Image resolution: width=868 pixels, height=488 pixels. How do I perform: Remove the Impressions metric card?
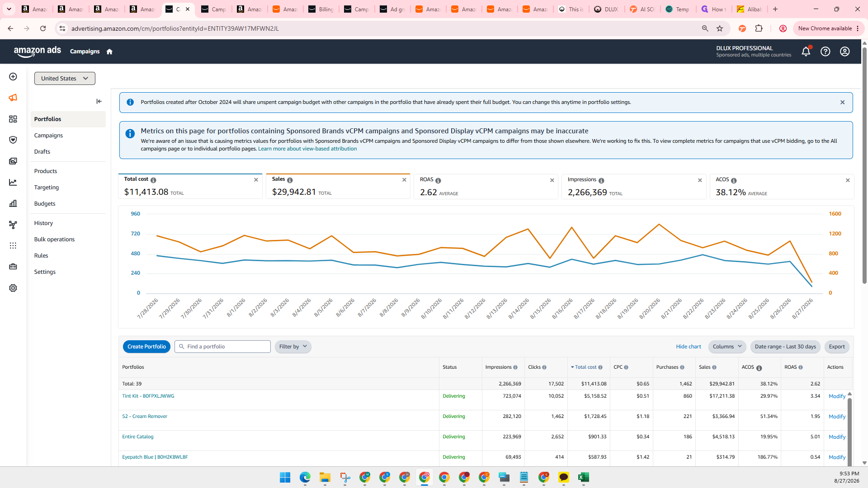click(x=700, y=180)
